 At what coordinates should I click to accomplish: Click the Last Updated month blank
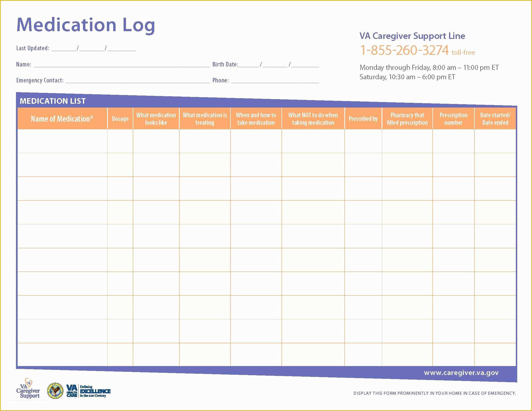click(x=64, y=48)
